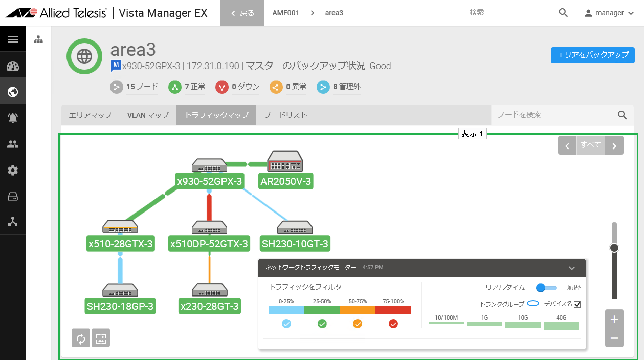Zoom in with the plus button
644x360 pixels.
point(614,319)
